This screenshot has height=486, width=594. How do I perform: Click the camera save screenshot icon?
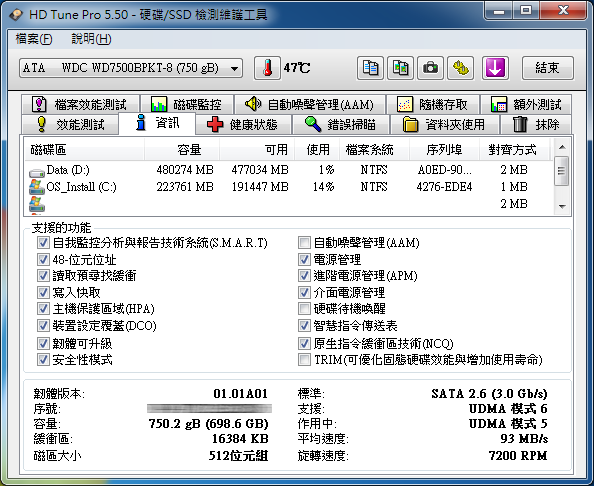point(430,68)
